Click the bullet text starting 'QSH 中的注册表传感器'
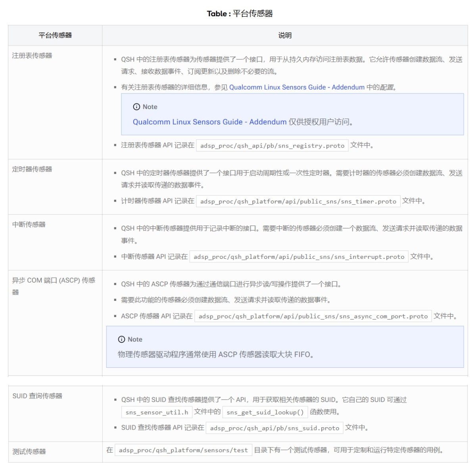 [292, 65]
